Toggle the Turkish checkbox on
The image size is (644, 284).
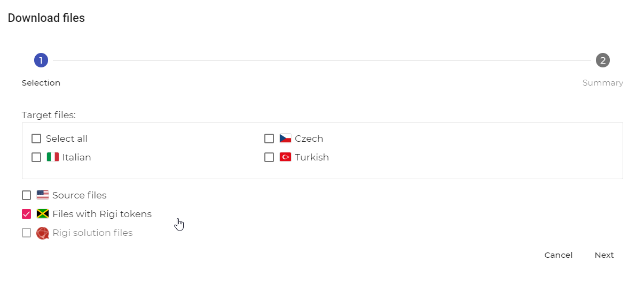click(x=269, y=157)
